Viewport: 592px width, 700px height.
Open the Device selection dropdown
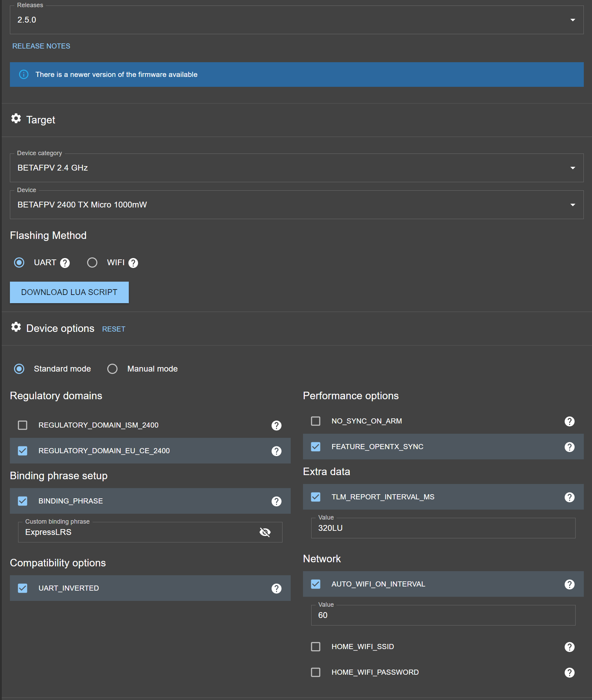(x=573, y=204)
